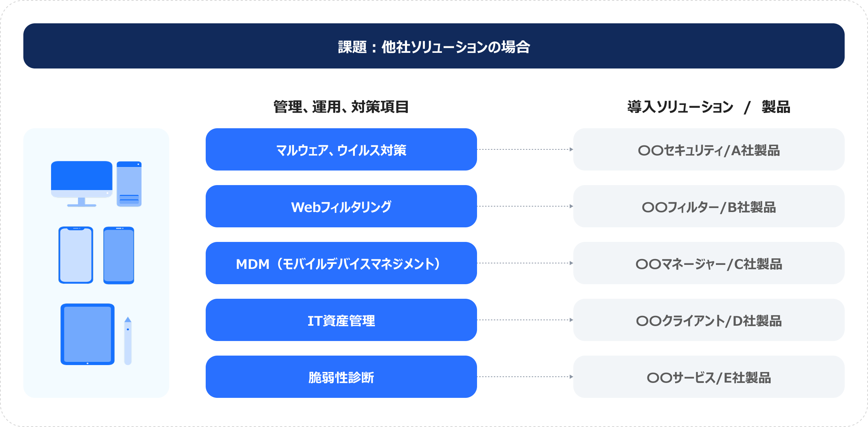The height and width of the screenshot is (427, 868).
Task: Select the Webフィルタリング item
Action: 341,206
